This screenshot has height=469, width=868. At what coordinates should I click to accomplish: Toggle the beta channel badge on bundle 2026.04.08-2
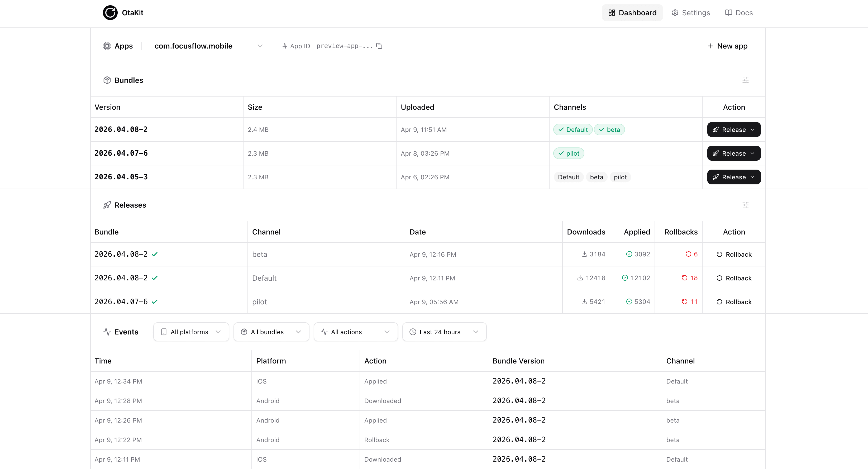(609, 129)
